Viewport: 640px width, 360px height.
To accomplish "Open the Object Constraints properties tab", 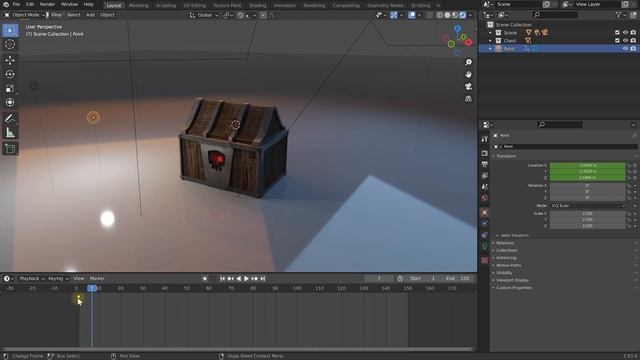I will point(484,235).
